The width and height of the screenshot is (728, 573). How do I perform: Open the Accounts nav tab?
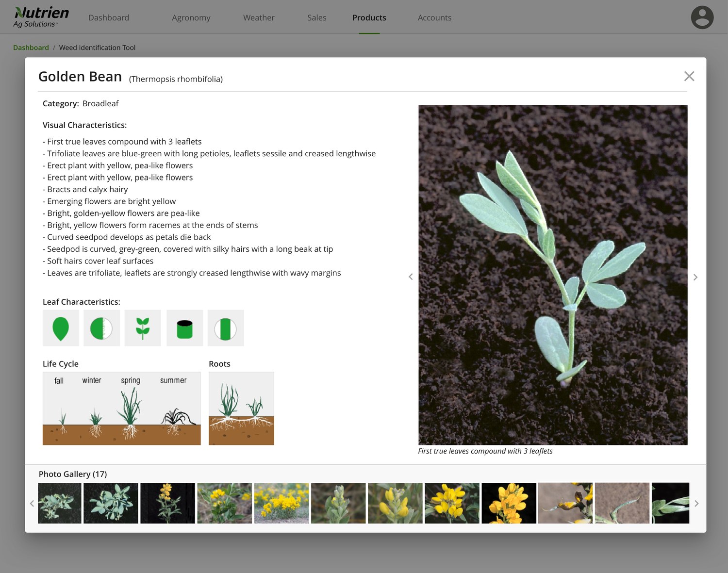tap(435, 17)
